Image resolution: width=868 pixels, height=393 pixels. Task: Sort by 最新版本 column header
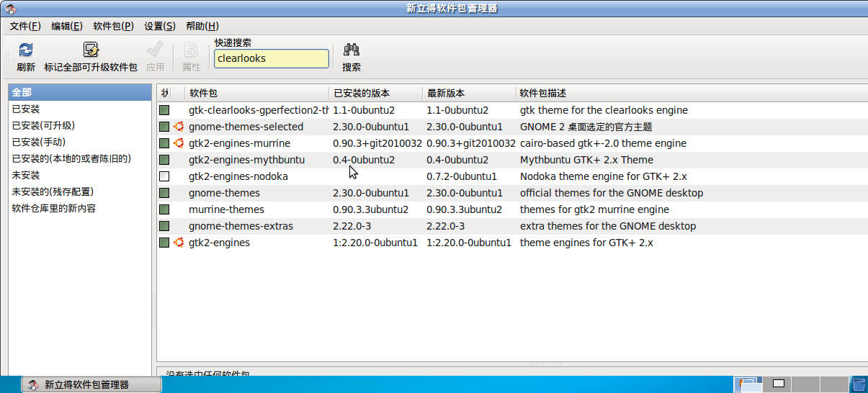pos(470,93)
